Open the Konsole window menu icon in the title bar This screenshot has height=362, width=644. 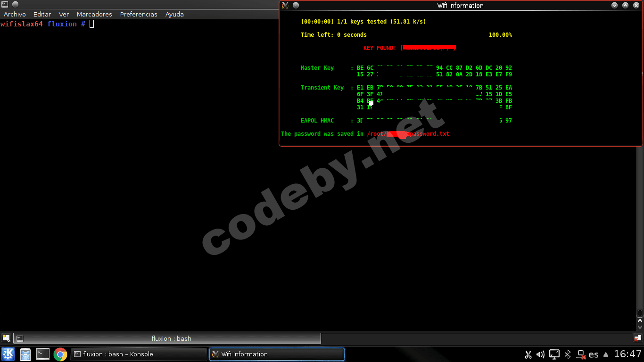(x=5, y=5)
